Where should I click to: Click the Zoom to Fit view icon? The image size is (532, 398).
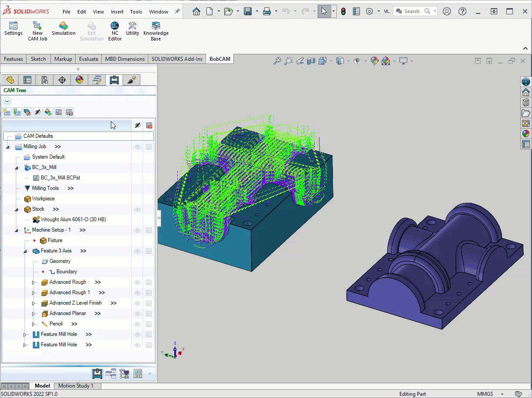(277, 61)
